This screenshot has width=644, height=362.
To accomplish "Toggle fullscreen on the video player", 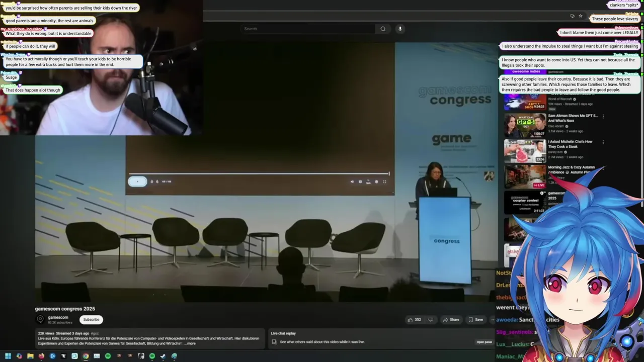I will pyautogui.click(x=385, y=182).
